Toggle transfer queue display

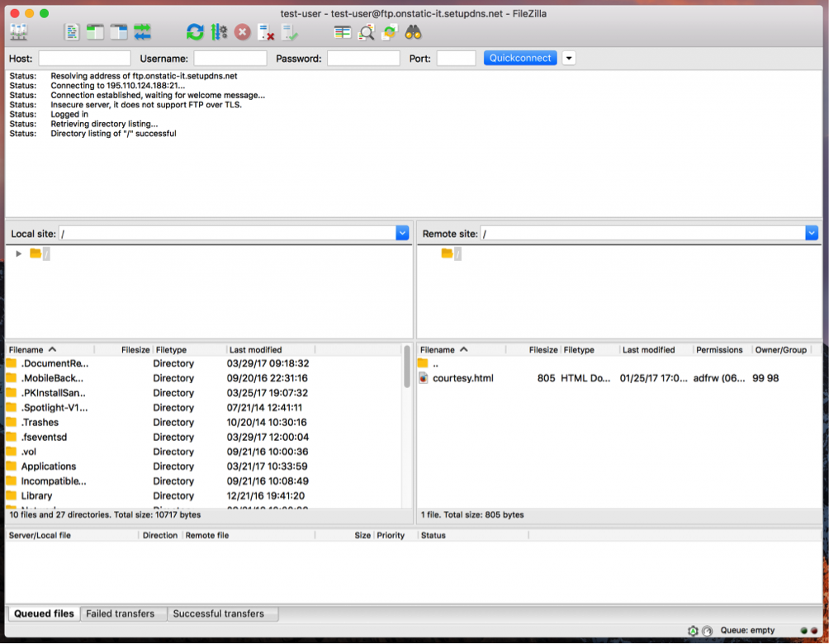[142, 32]
